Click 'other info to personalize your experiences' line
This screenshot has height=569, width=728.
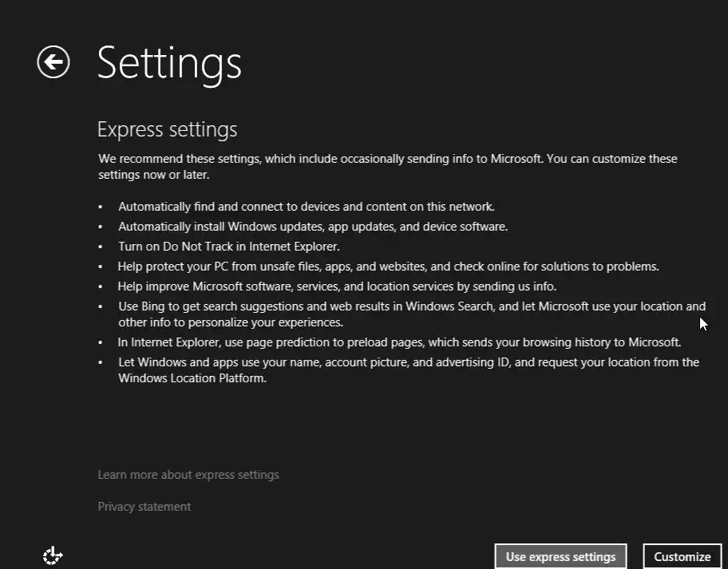[x=231, y=322]
